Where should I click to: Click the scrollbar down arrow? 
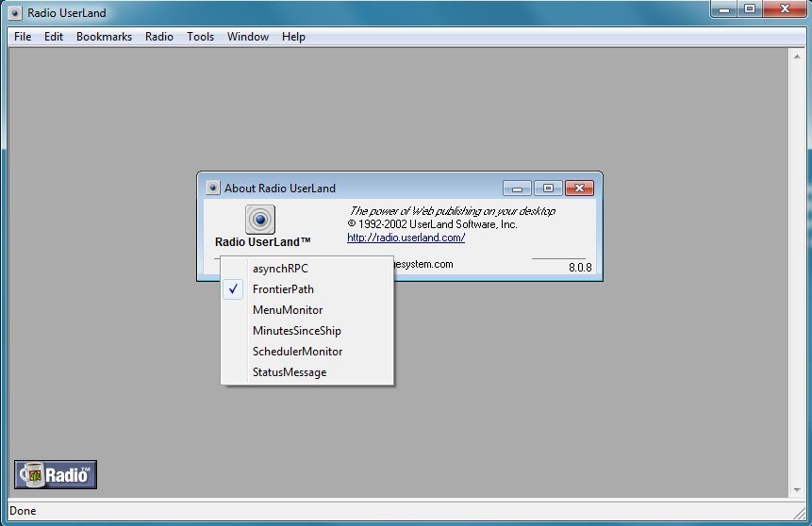[x=797, y=490]
